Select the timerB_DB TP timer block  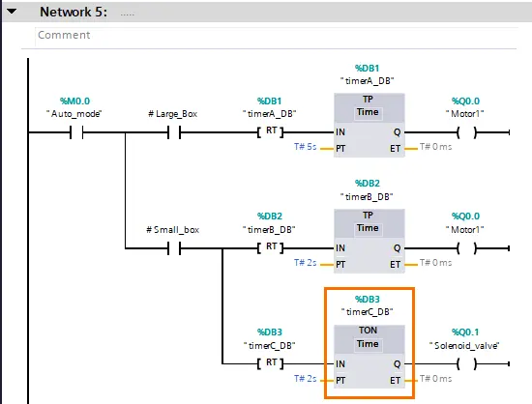coord(369,241)
